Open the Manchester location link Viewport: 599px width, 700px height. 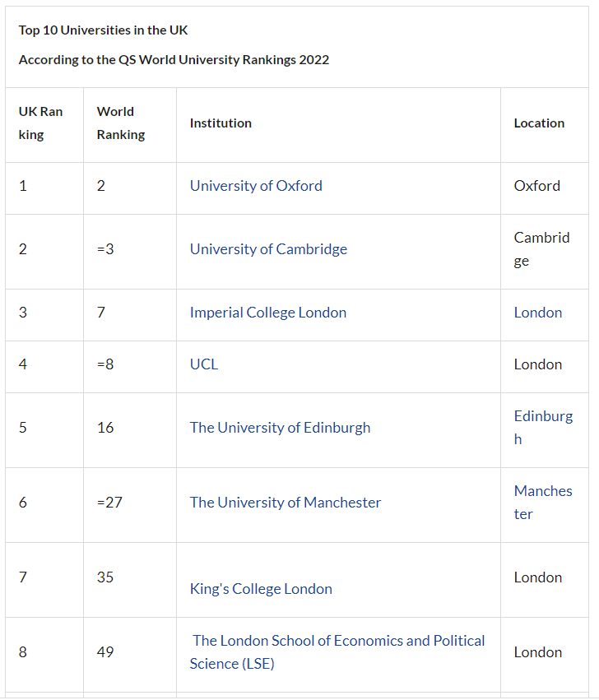pyautogui.click(x=542, y=492)
